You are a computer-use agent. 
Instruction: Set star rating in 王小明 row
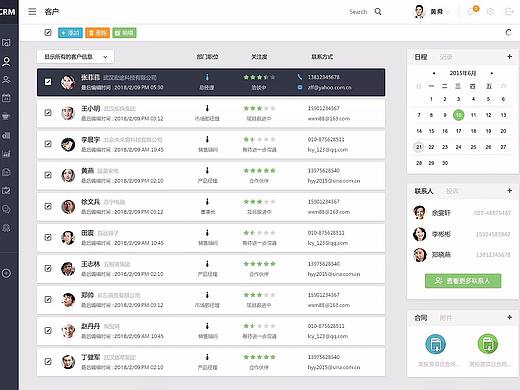(259, 108)
